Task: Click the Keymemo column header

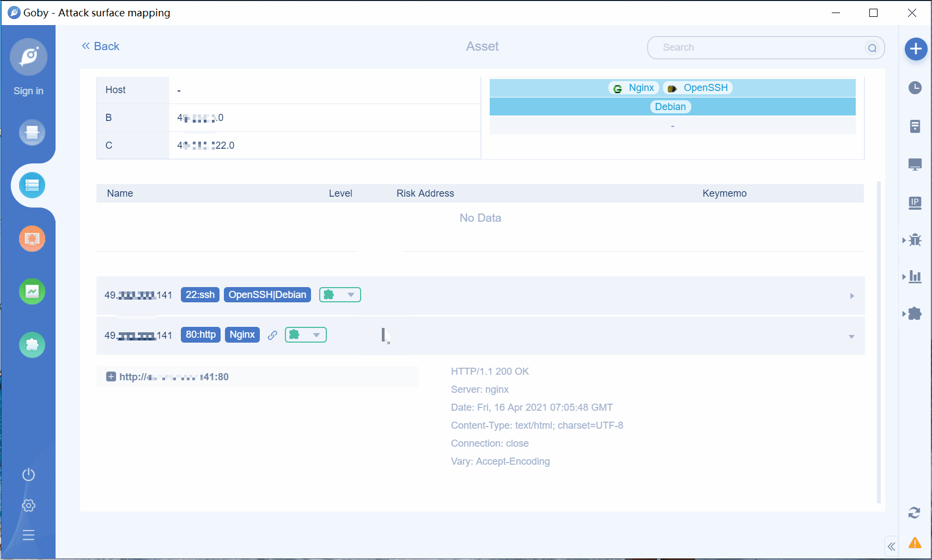Action: (x=724, y=193)
